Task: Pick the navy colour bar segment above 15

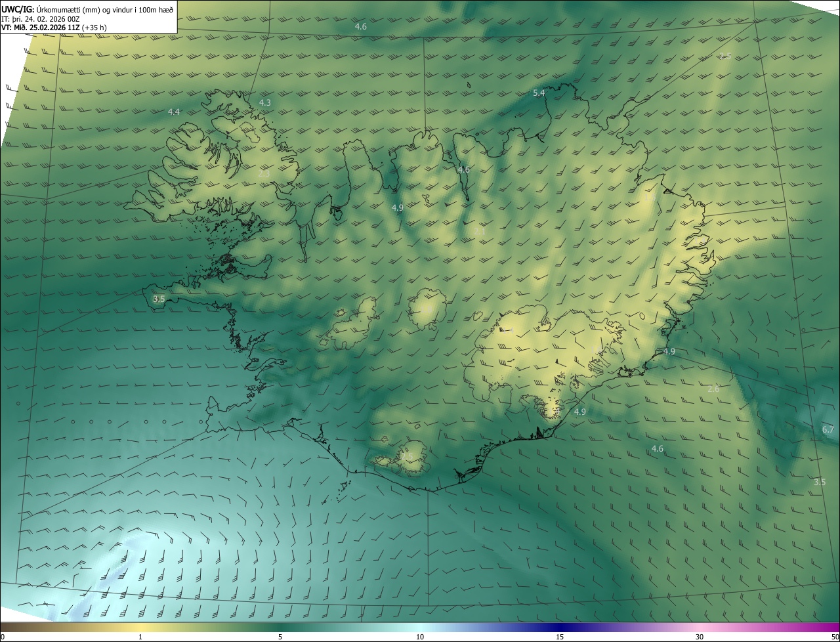Action: [x=560, y=627]
